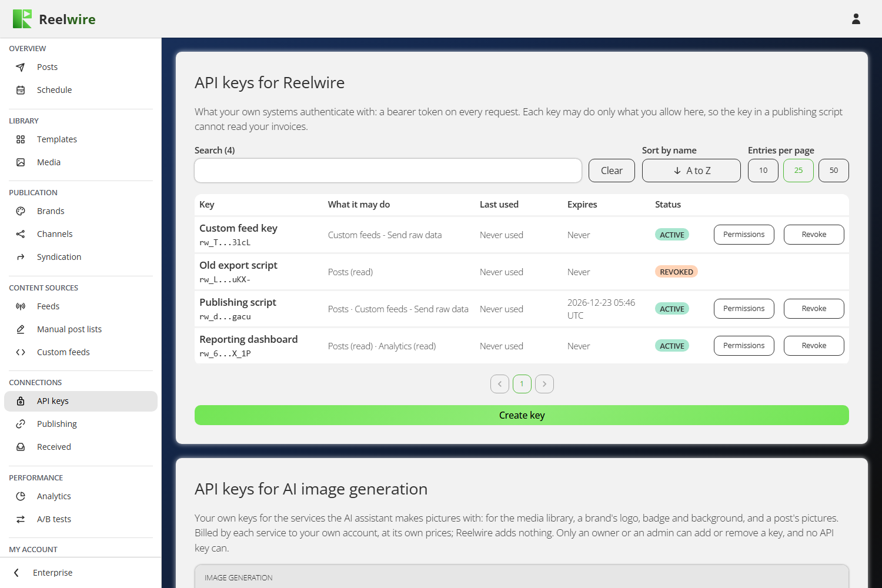
Task: Click the Posts paper plane icon
Action: click(x=21, y=67)
